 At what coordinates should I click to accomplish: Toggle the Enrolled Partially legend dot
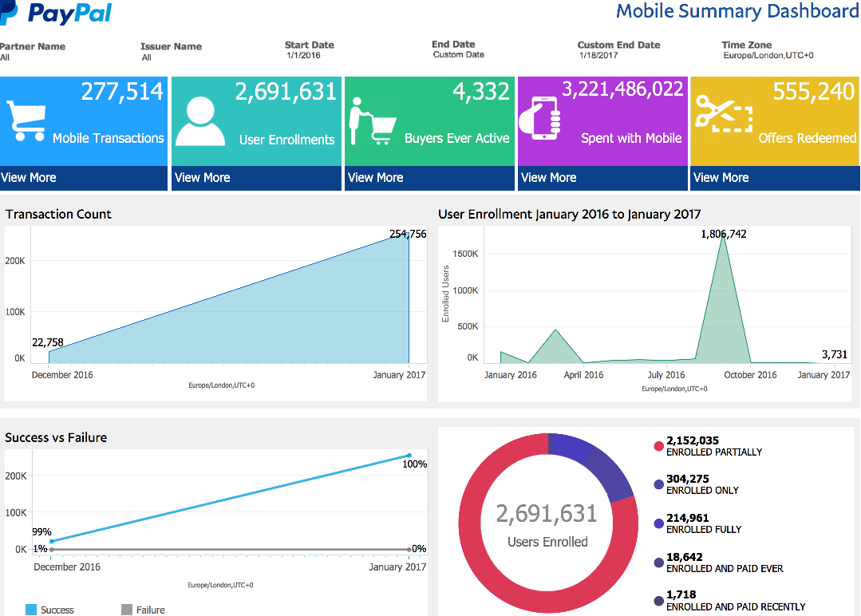click(658, 446)
